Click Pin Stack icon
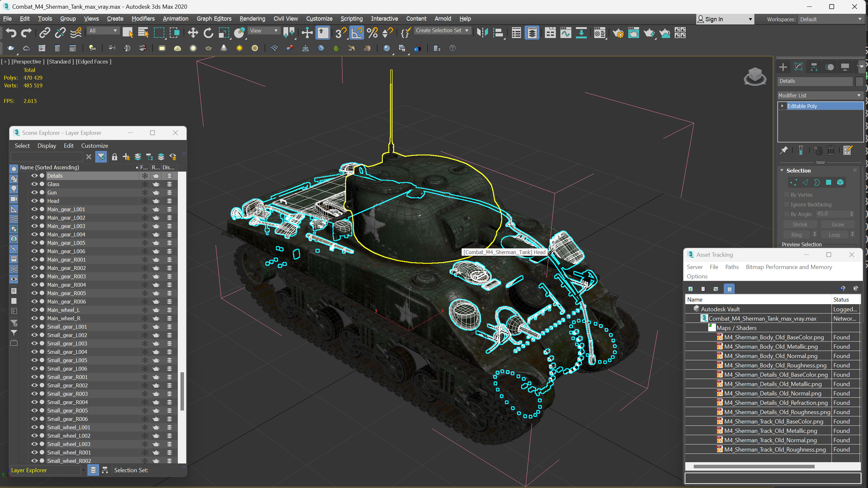 tap(783, 150)
